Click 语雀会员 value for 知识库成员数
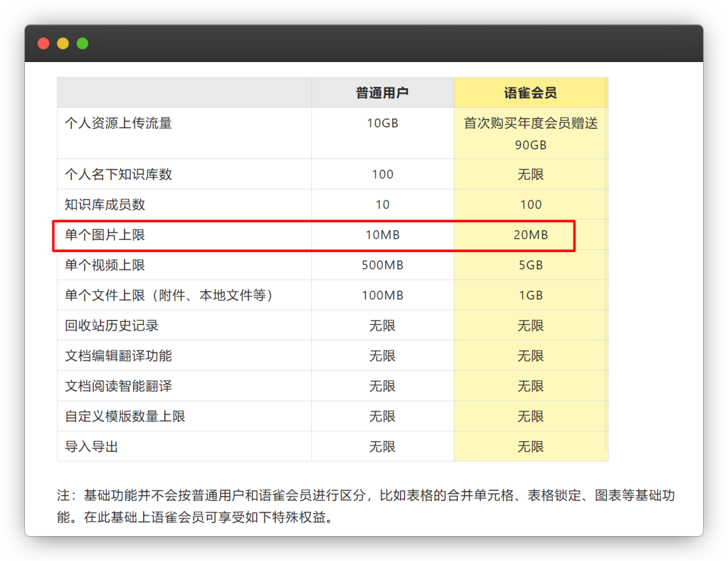 (530, 205)
